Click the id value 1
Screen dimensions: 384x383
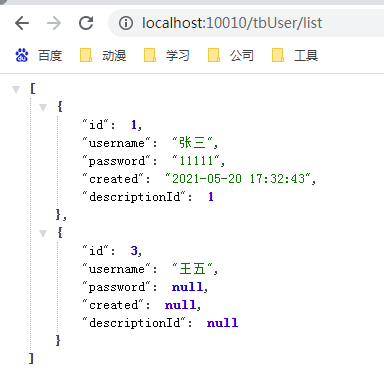(x=134, y=125)
